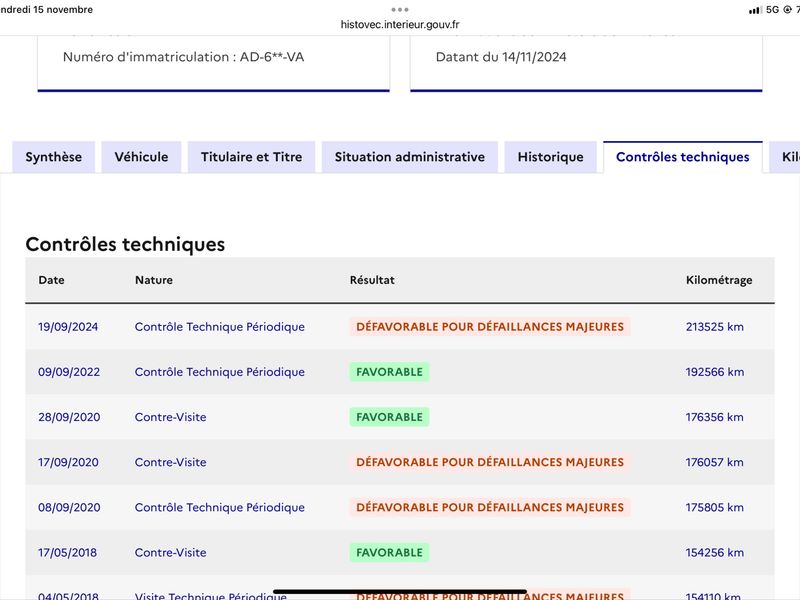The width and height of the screenshot is (800, 600).
Task: Click the Défavorable badge dated 17/09/2020
Action: [x=490, y=462]
